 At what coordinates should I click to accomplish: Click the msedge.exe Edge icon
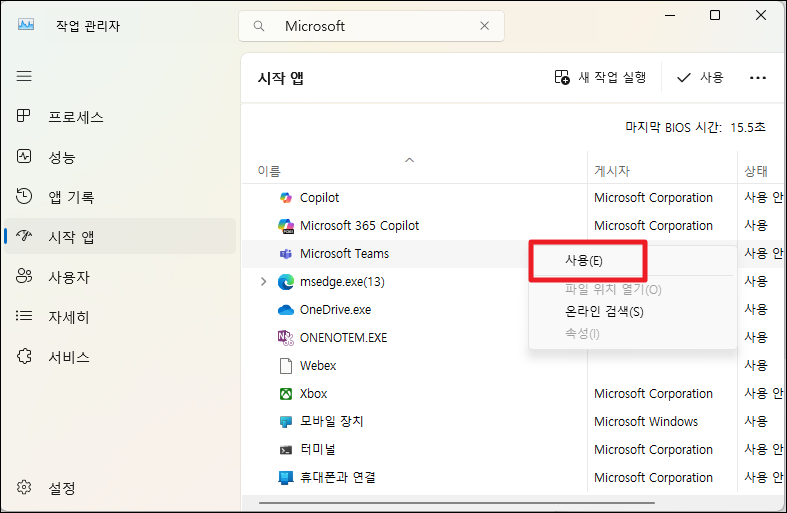tap(286, 282)
